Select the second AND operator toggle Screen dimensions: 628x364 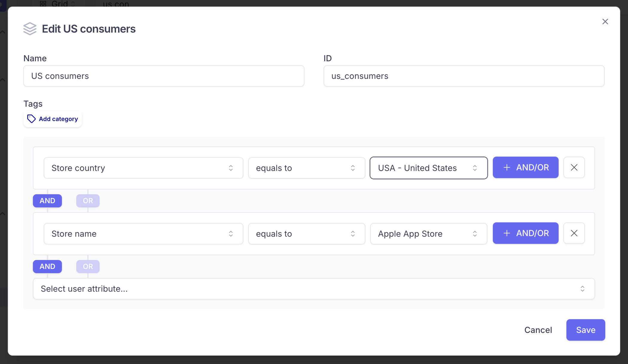[47, 267]
